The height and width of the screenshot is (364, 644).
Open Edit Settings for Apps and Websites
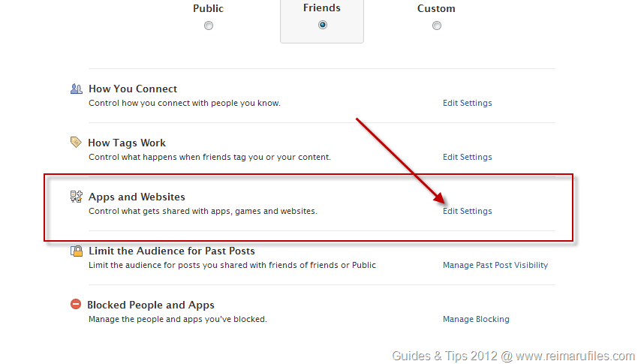467,212
